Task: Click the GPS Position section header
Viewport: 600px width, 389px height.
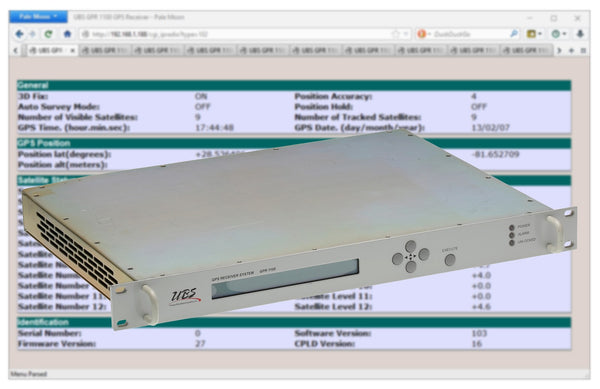Action: point(294,143)
